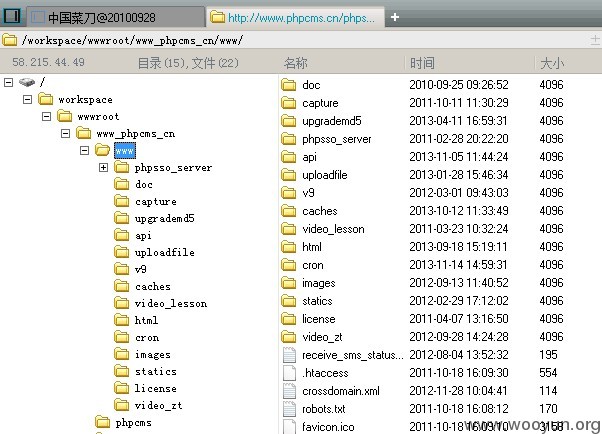Select the http://www.phpcms.cn tab
The height and width of the screenshot is (434, 602).
[295, 18]
